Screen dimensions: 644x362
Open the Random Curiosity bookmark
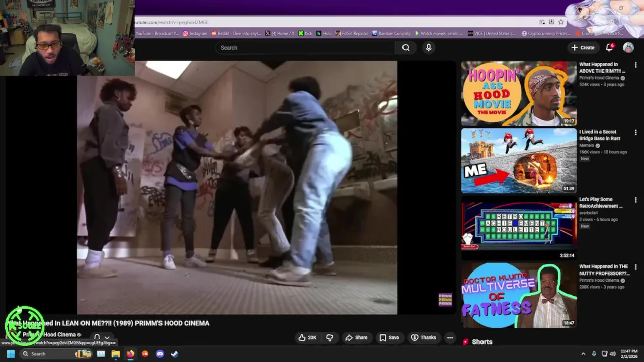click(391, 33)
